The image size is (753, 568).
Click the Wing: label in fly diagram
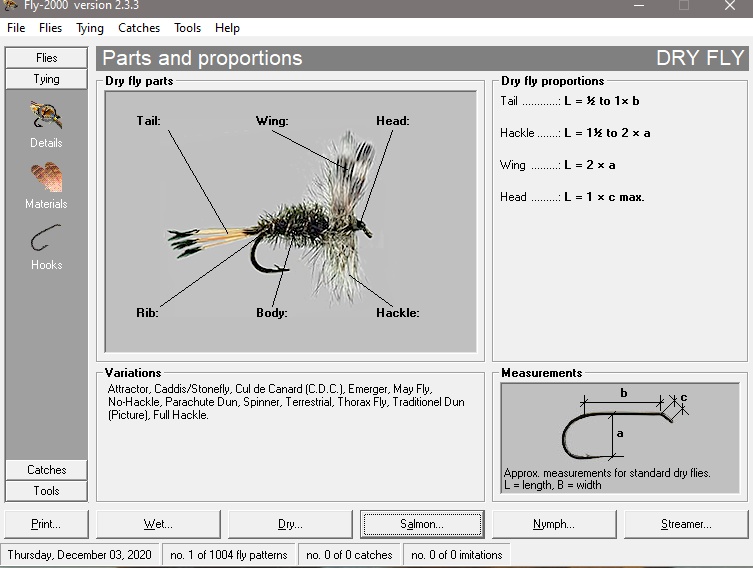coord(272,121)
